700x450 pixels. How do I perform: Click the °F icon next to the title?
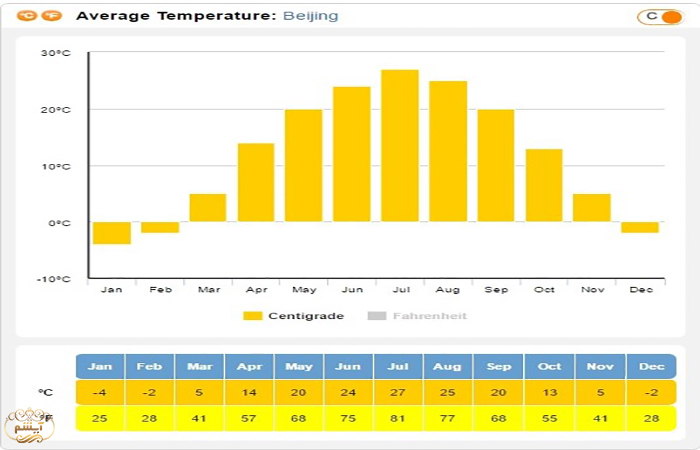click(52, 16)
